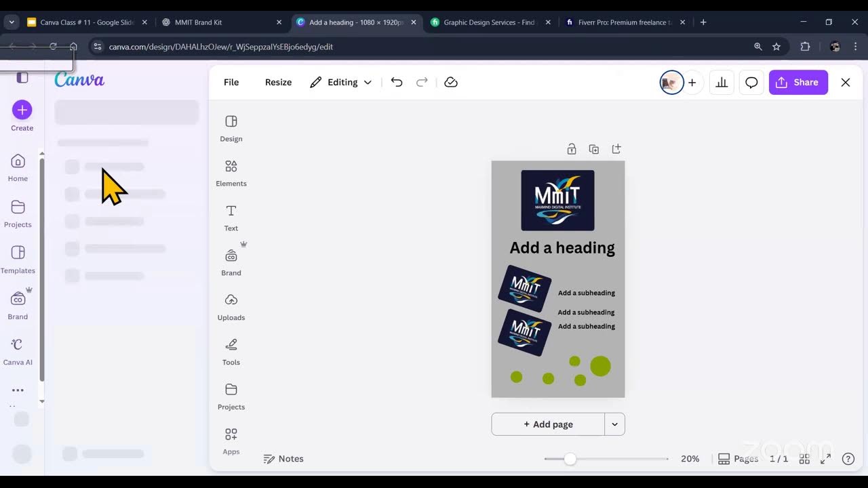Open the Notes panel

click(283, 459)
